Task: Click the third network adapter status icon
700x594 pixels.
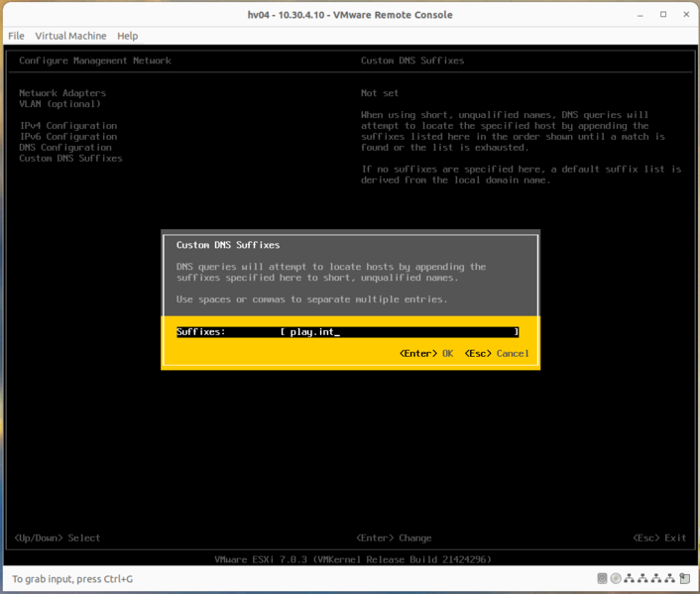Action: (657, 578)
